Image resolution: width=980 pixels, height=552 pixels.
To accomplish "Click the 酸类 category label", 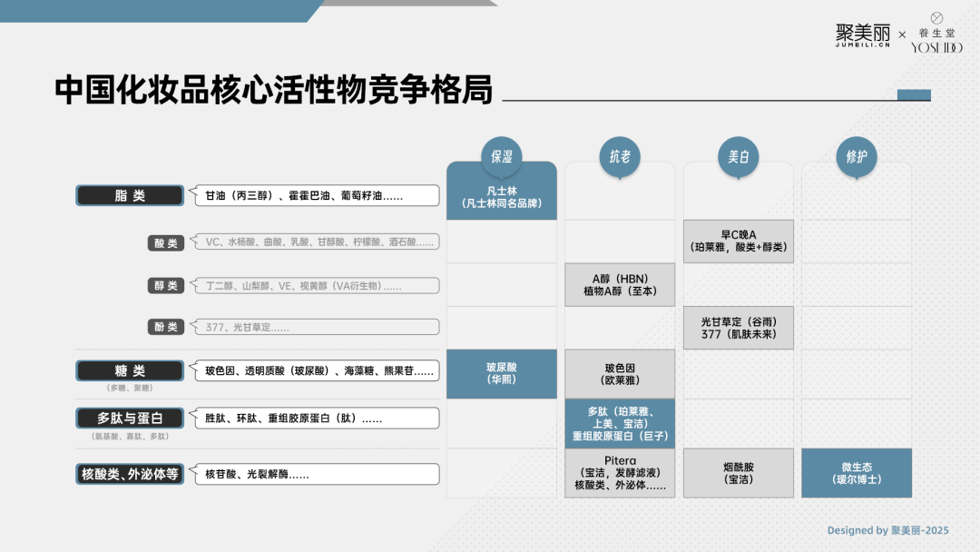I will click(x=166, y=242).
